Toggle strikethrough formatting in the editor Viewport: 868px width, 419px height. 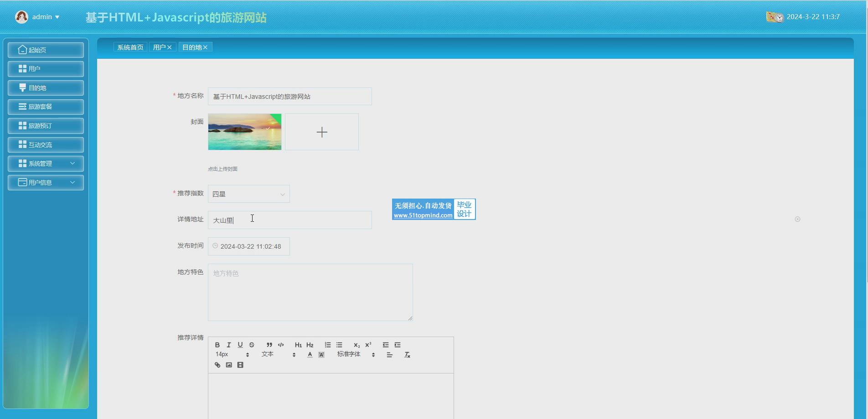pos(252,345)
